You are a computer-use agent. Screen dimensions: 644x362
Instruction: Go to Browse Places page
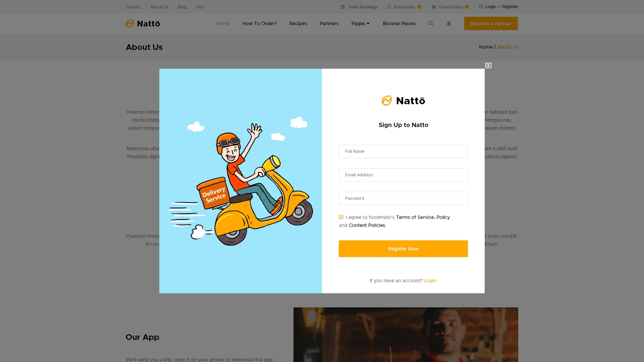(x=399, y=23)
